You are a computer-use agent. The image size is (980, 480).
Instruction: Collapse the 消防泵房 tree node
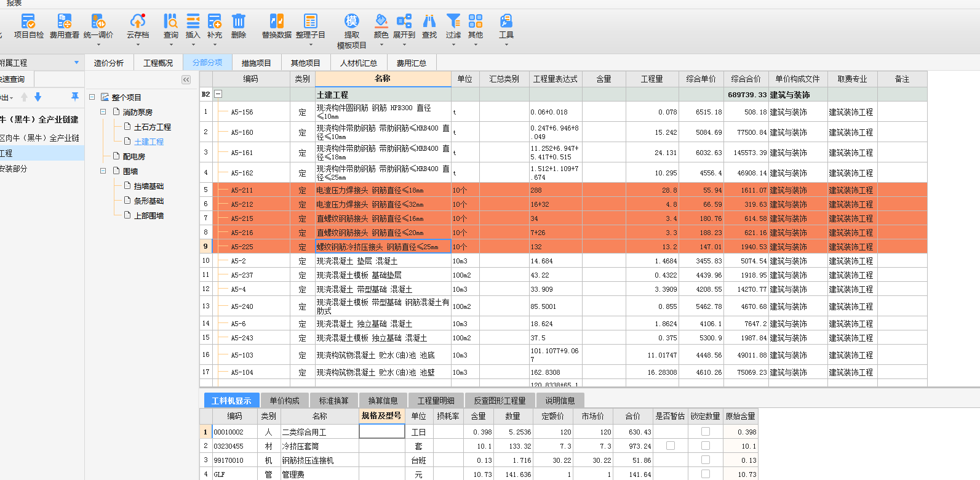point(103,112)
